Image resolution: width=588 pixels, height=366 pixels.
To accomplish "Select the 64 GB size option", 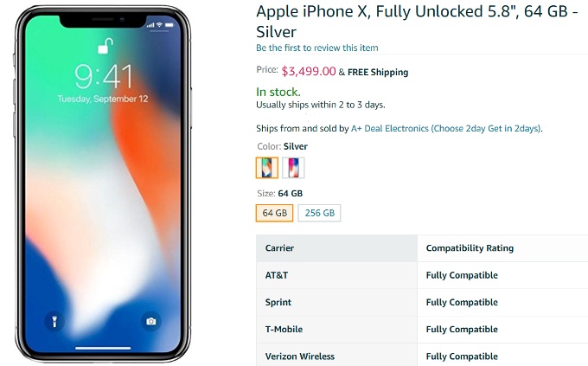I will point(274,213).
